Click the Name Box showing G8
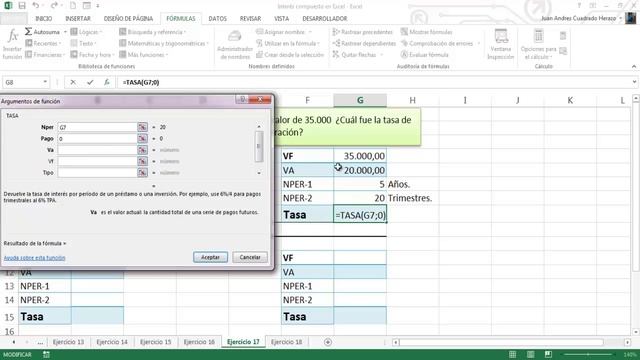 25,82
